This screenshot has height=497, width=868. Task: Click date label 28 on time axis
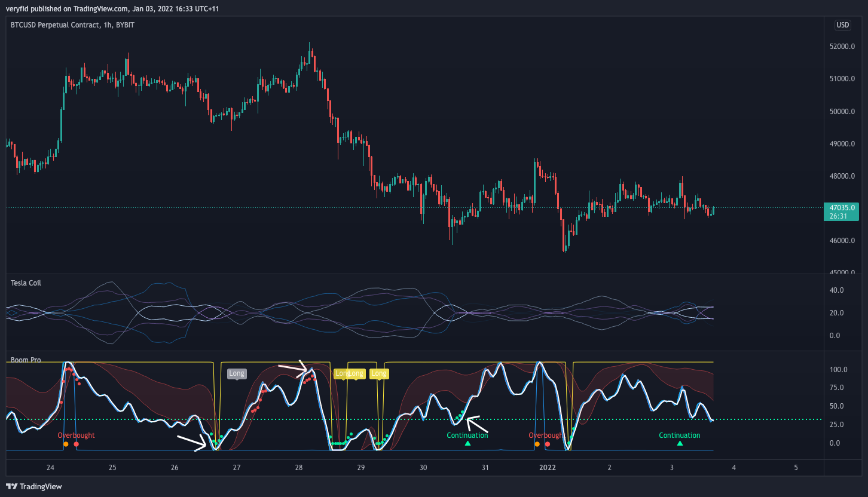(299, 468)
